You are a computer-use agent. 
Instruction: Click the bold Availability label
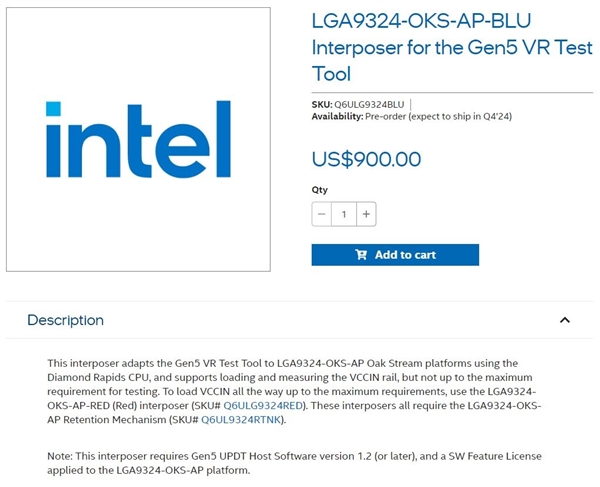pos(337,116)
